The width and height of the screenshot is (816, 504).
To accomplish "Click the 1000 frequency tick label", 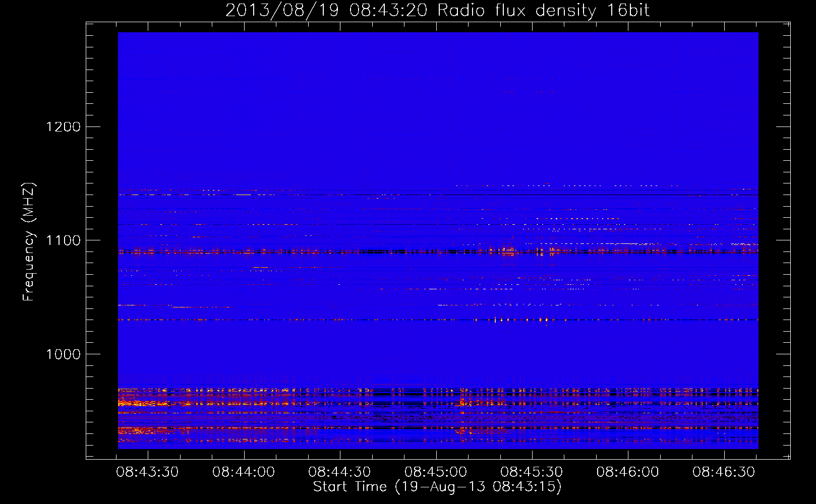I will coord(64,354).
